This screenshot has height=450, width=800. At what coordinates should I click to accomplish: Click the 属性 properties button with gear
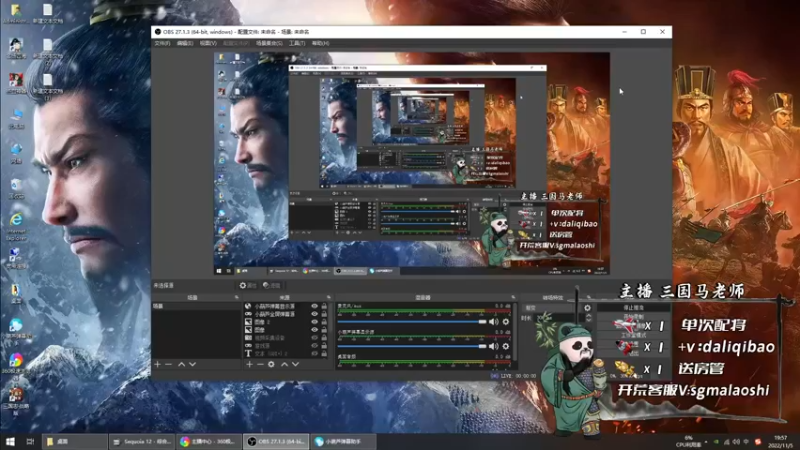tap(248, 285)
